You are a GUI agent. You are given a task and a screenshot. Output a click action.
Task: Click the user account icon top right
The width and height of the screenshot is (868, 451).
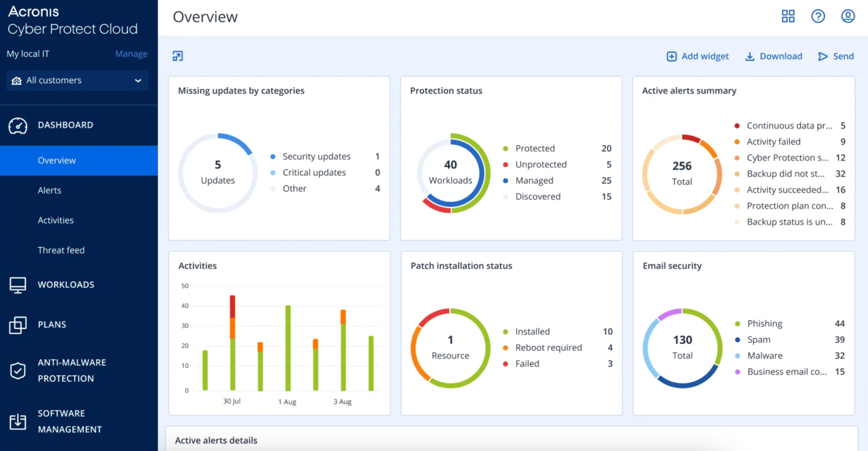848,16
